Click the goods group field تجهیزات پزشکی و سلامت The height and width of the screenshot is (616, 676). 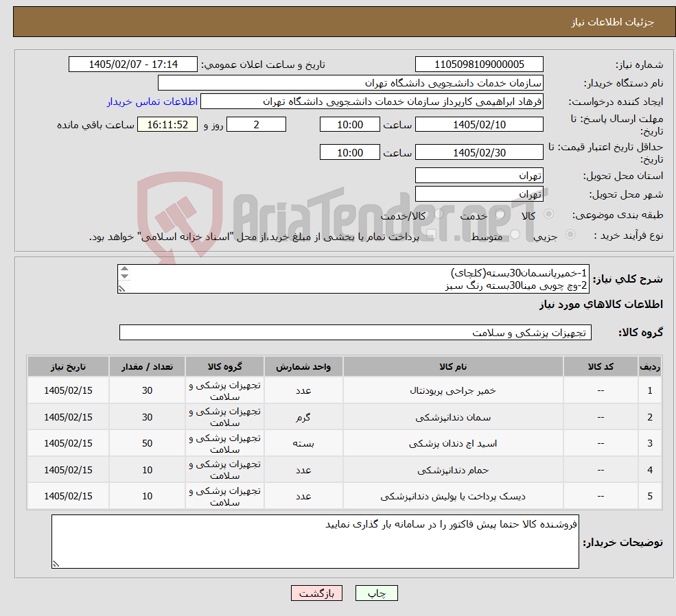(356, 333)
